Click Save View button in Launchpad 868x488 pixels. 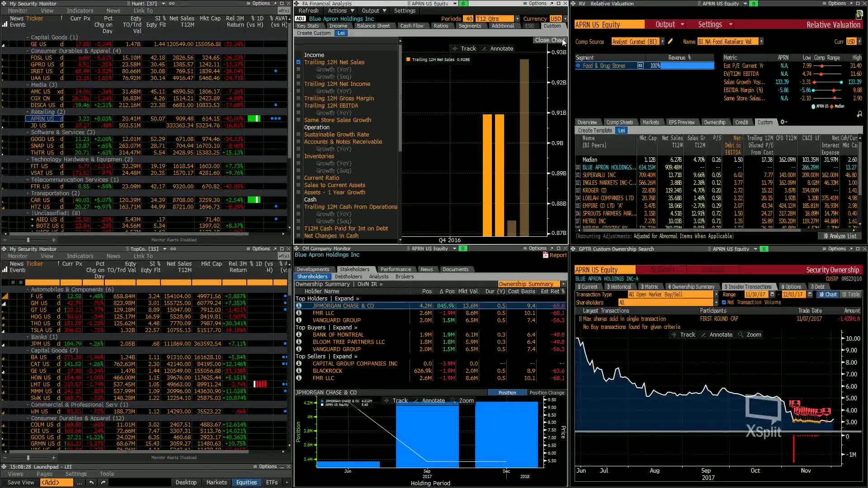point(21,483)
